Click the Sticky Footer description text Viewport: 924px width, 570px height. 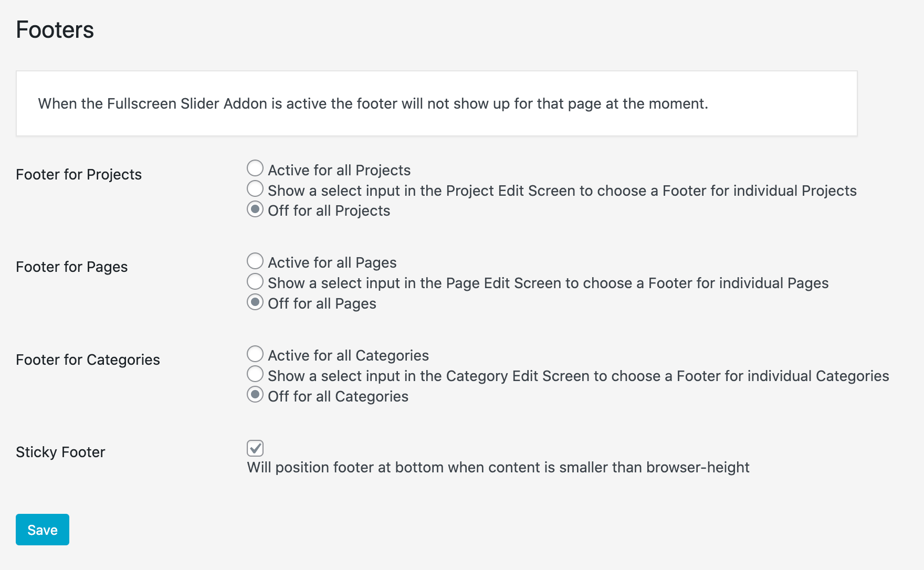498,468
